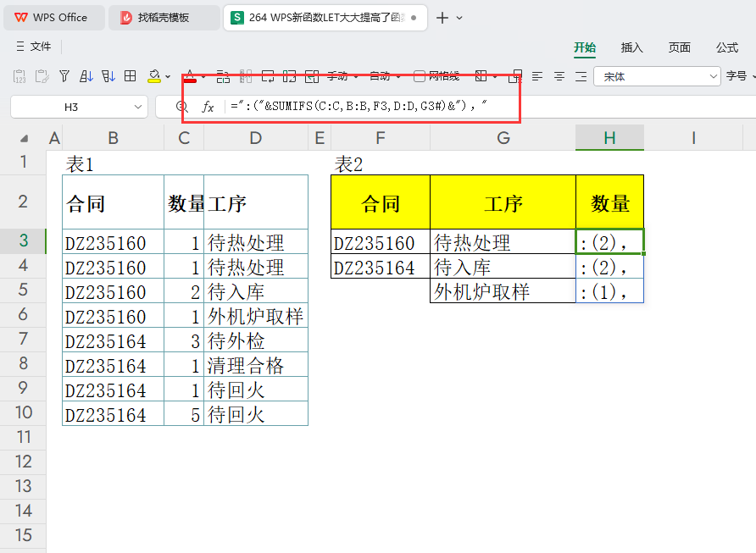Open the fill color dropdown arrow
Viewport: 756px width, 553px height.
(x=168, y=76)
